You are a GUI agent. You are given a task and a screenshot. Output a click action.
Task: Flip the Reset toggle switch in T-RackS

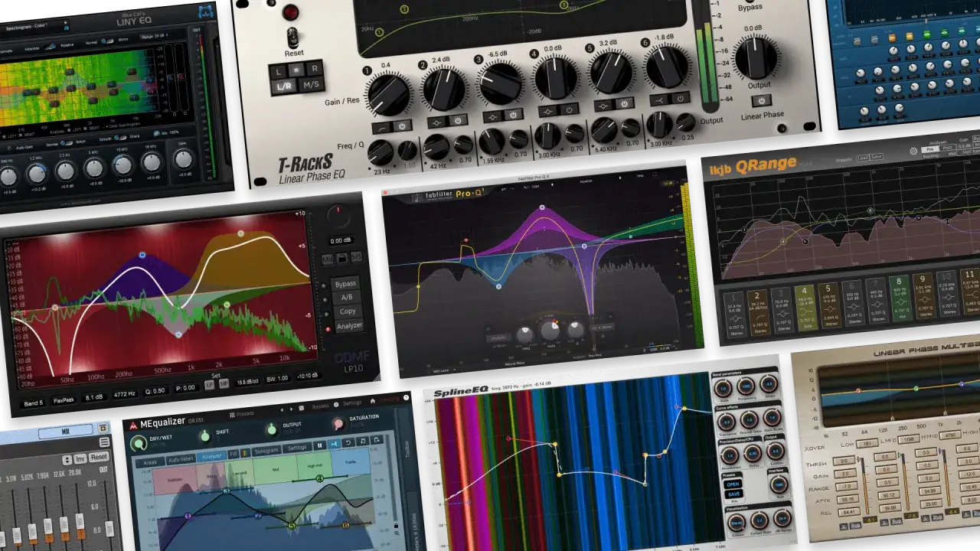[292, 37]
